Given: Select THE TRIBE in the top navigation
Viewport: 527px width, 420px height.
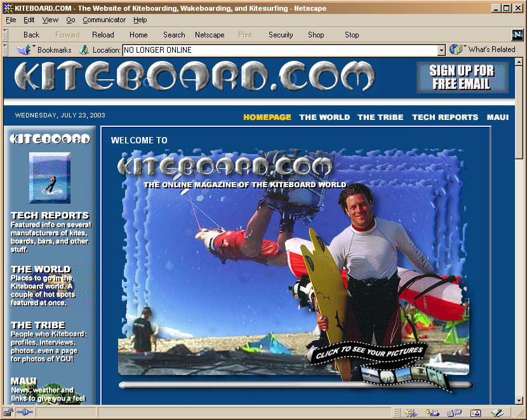Looking at the screenshot, I should (380, 117).
